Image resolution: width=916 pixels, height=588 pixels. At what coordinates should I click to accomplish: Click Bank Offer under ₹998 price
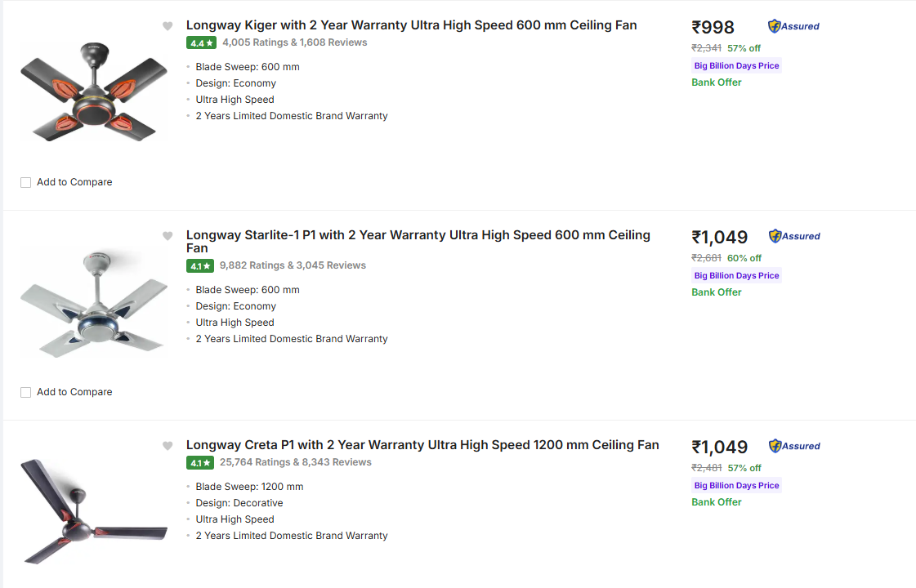717,82
